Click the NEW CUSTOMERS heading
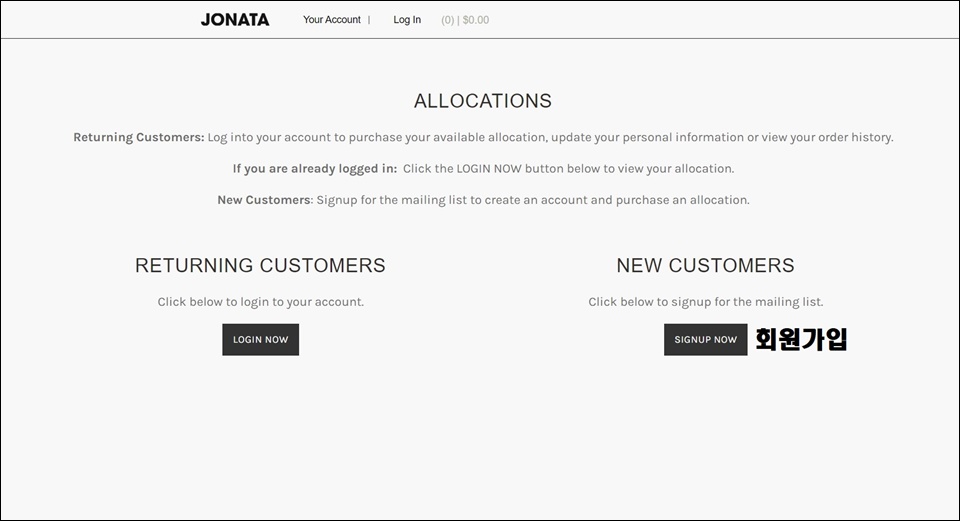The width and height of the screenshot is (960, 521). pyautogui.click(x=705, y=266)
